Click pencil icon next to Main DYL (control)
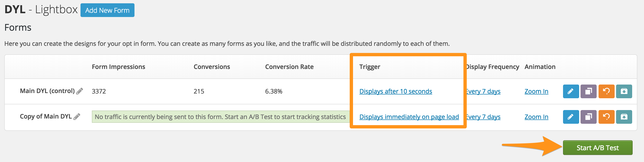This screenshot has height=162, width=644. (80, 91)
